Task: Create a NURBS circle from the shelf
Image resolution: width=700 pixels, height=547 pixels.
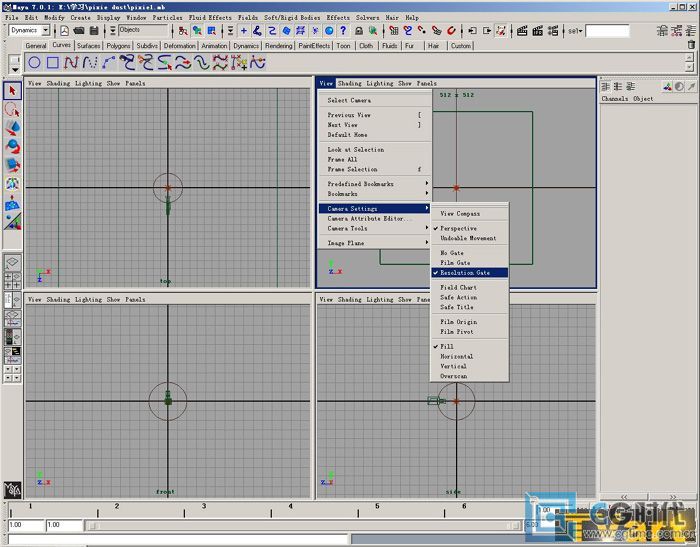Action: (34, 63)
